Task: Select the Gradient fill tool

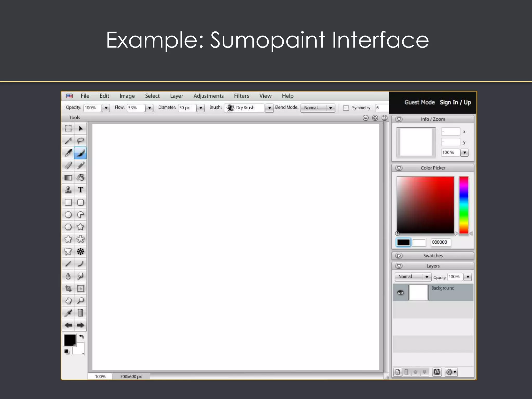Action: tap(68, 178)
